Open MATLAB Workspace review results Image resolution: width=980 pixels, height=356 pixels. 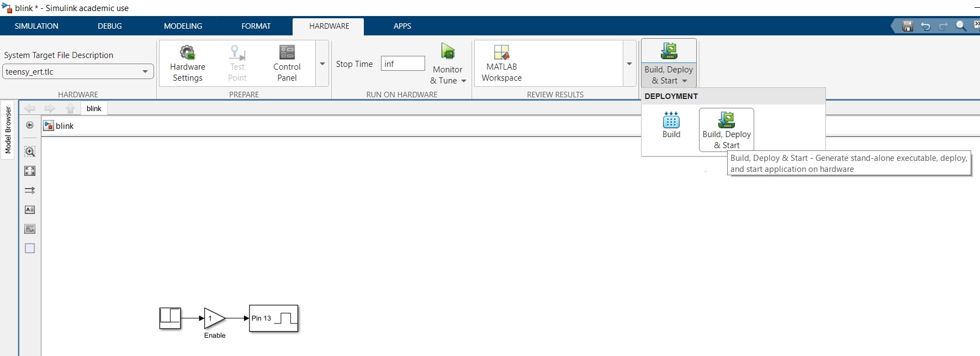[x=501, y=64]
